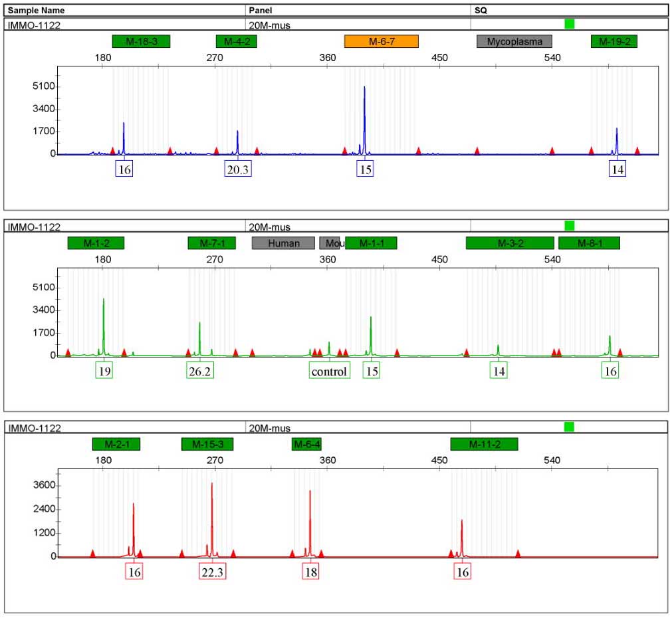Select the M-18-3 marker label
672x618 pixels.
point(141,42)
